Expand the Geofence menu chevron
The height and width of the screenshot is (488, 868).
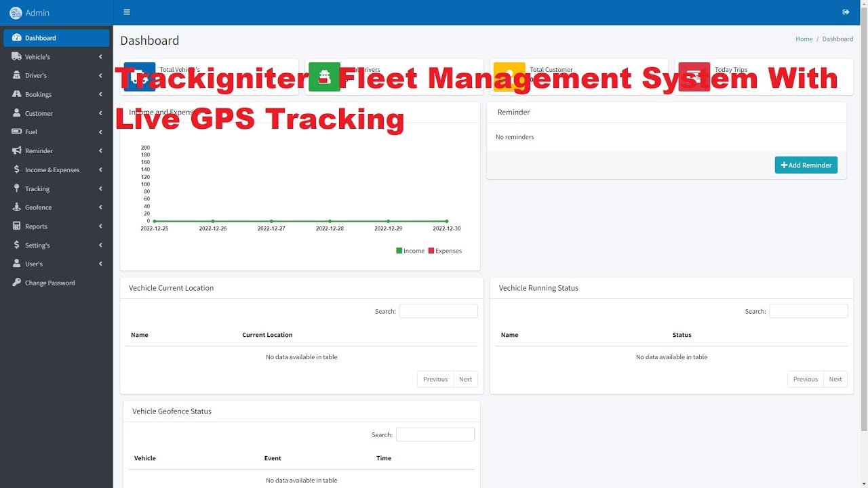coord(100,207)
